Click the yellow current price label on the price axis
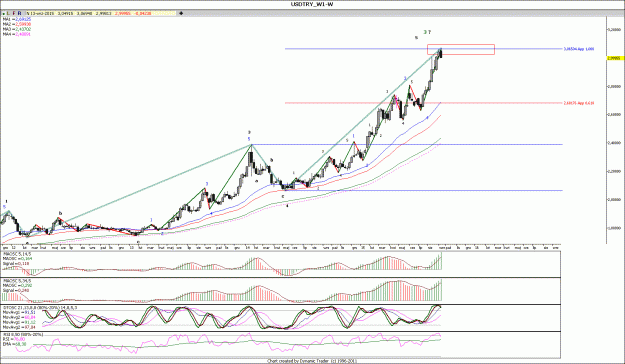The image size is (625, 364). click(615, 58)
